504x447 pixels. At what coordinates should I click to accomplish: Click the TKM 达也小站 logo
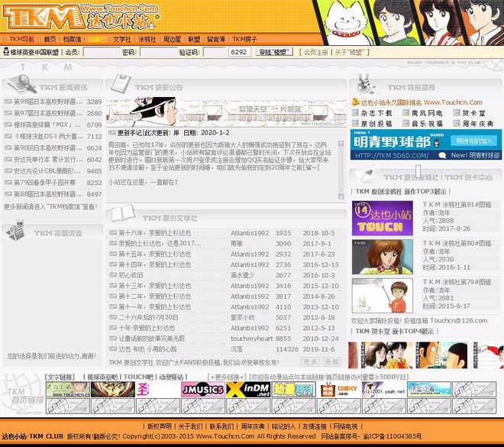[x=80, y=16]
